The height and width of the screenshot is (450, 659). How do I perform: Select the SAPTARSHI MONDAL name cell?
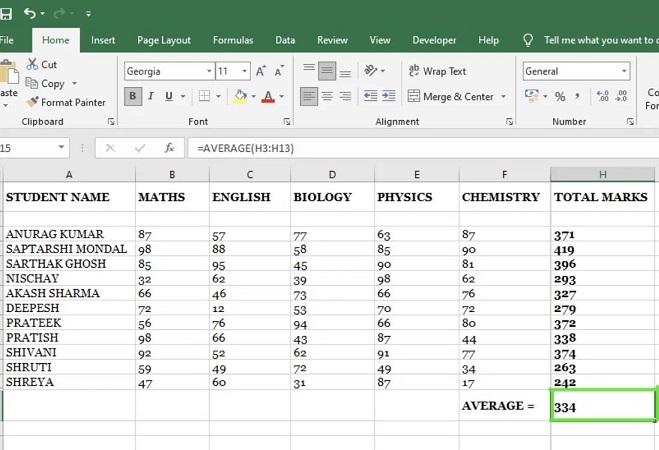(x=69, y=249)
